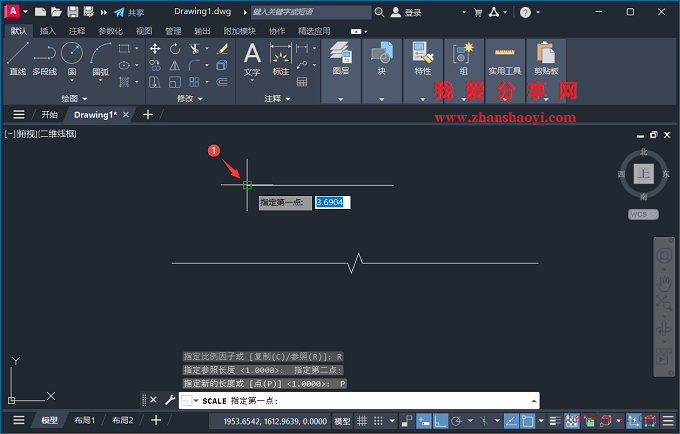This screenshot has height=434, width=680.
Task: Select the Leader annotation tool
Action: tap(302, 65)
